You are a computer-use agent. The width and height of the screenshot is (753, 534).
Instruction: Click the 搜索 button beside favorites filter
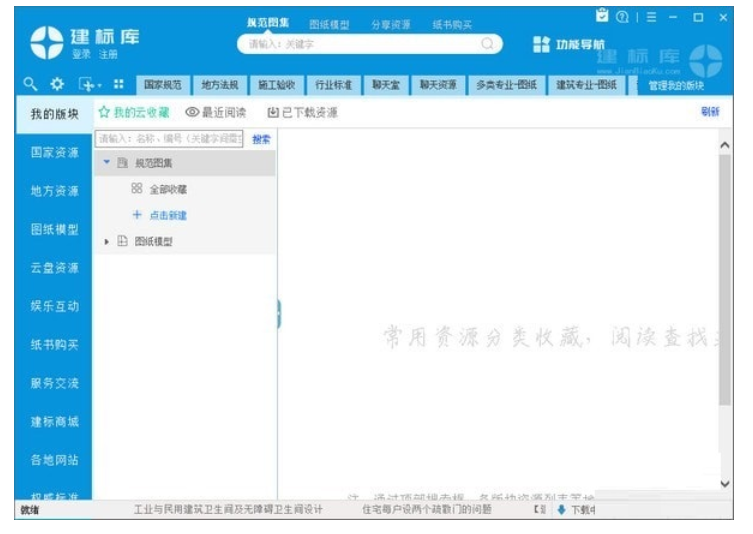261,139
